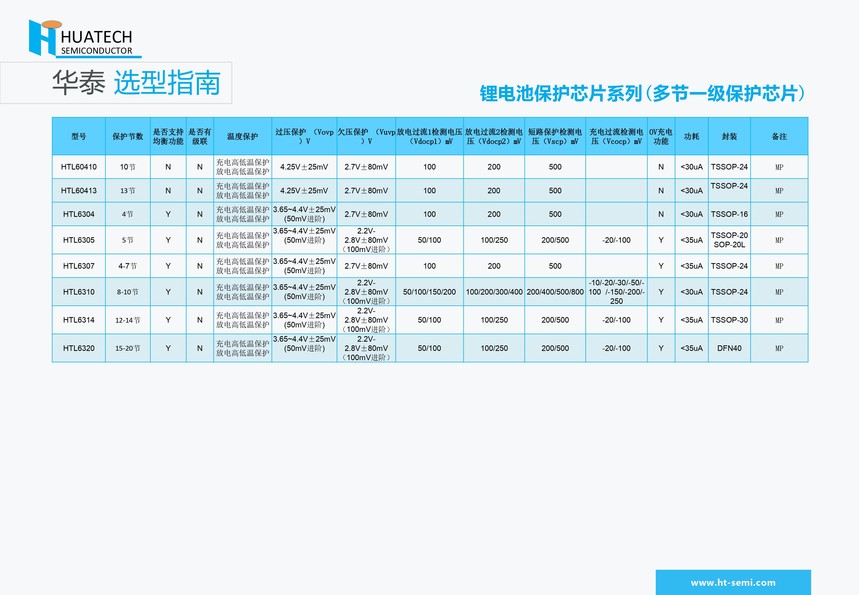The height and width of the screenshot is (595, 859).
Task: Click the 充电高低温保护 cell in HTL6320 row
Action: pos(243,348)
